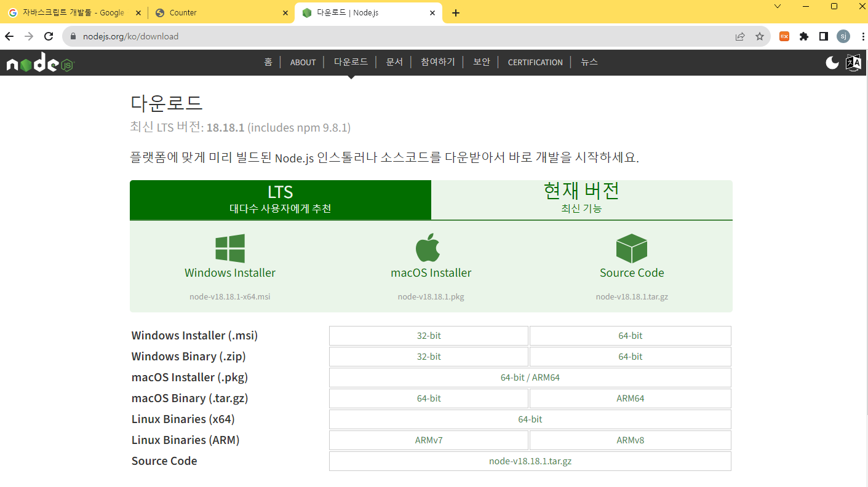Click the Apple logo macOS icon
The image size is (868, 487).
[x=428, y=248]
